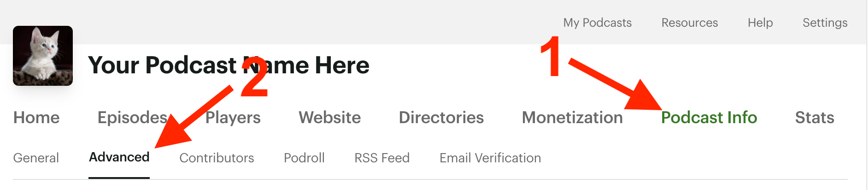
Task: Switch to the General sub-tab
Action: pyautogui.click(x=36, y=158)
